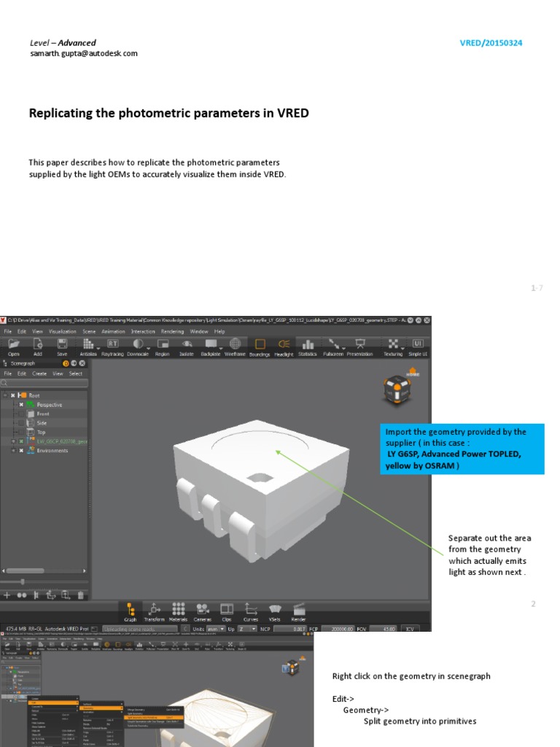Image resolution: width=560 pixels, height=747 pixels.
Task: Click the HOME icon above the view cube
Action: click(413, 372)
